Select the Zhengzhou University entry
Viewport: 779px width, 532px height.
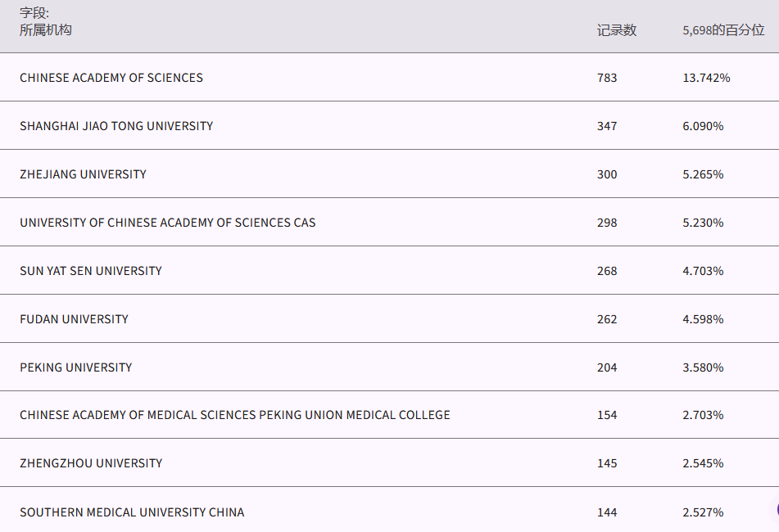91,463
